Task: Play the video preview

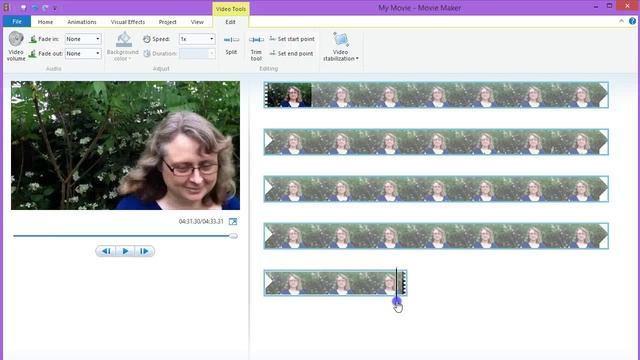Action: [x=125, y=251]
